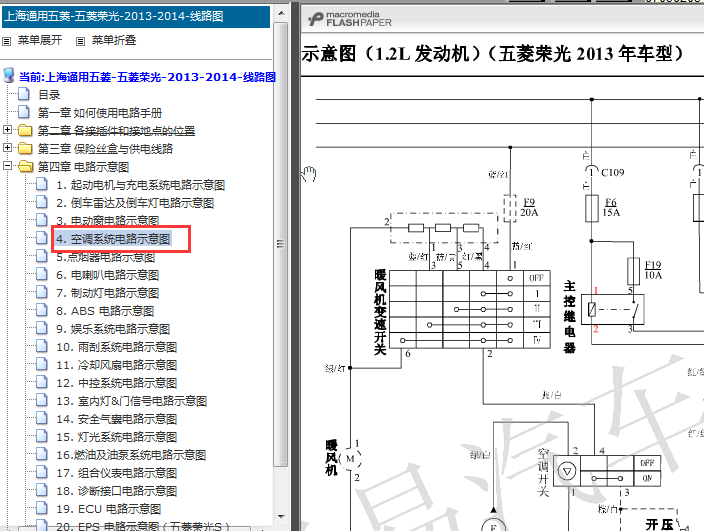Click page icon for 倒车雷达及倒车灯电路示意图
Screen dimensions: 704x531
click(x=42, y=202)
